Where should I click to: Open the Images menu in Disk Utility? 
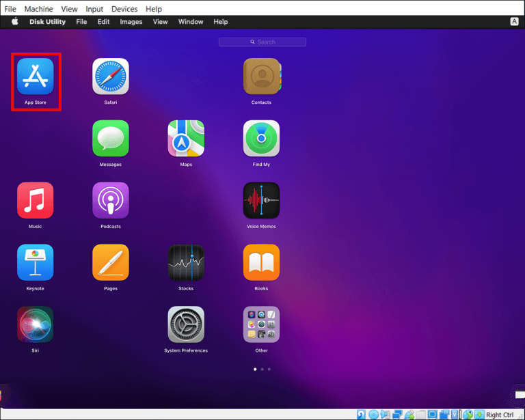[x=131, y=22]
